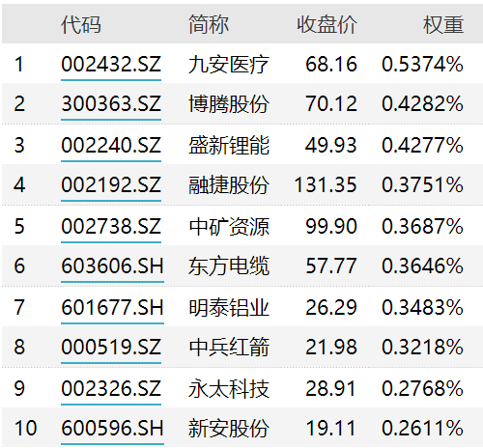Image resolution: width=483 pixels, height=448 pixels.
Task: Click closing price 57.77
Action: pyautogui.click(x=331, y=266)
